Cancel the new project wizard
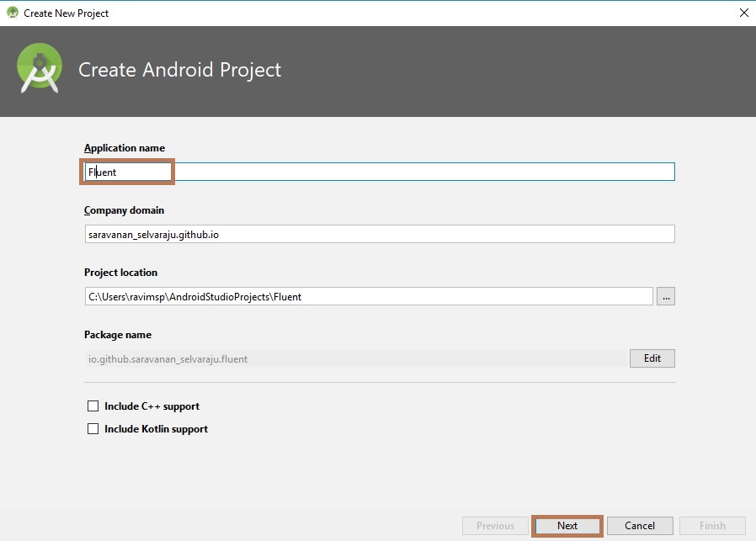This screenshot has height=541, width=756. coord(640,526)
